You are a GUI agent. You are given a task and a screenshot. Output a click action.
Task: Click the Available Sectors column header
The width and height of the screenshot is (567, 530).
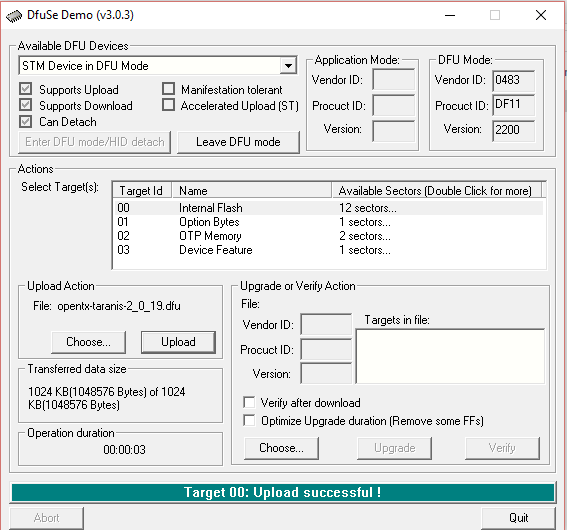[x=436, y=191]
